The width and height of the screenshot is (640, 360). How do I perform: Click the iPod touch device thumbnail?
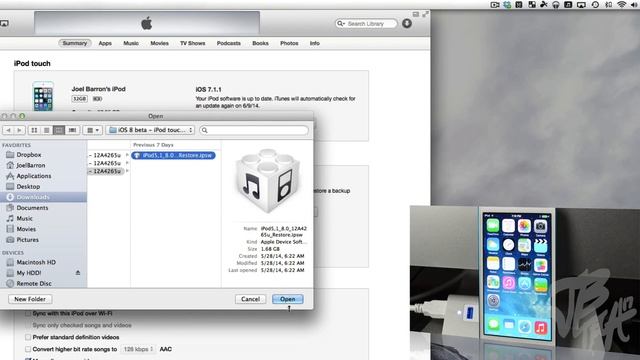(43, 96)
